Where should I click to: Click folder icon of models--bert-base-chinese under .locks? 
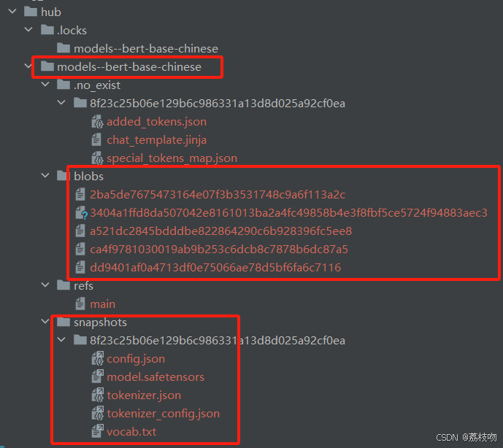64,48
